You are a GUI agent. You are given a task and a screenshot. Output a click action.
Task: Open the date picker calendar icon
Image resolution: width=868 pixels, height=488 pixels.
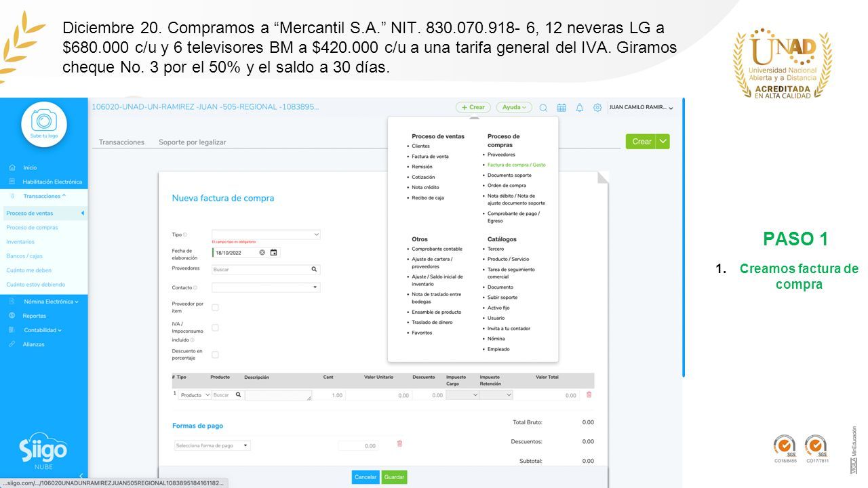tap(273, 252)
